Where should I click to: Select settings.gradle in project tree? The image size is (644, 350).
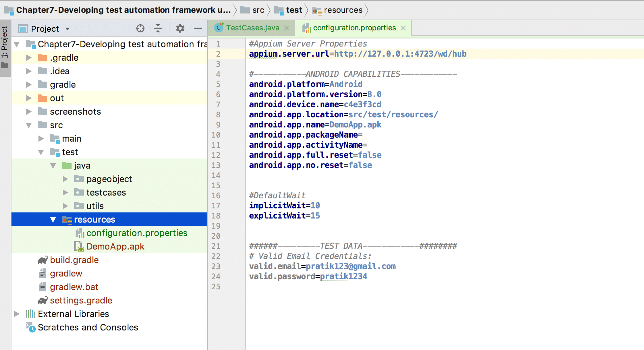click(81, 300)
